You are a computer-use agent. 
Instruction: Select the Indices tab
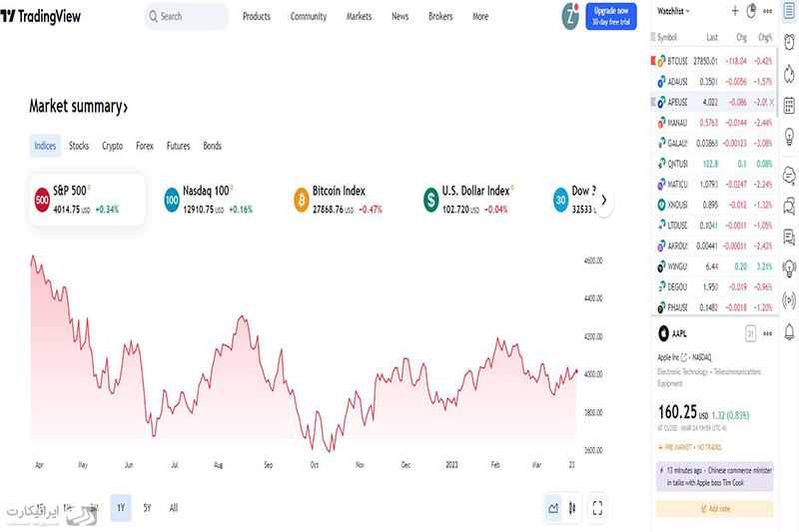45,146
